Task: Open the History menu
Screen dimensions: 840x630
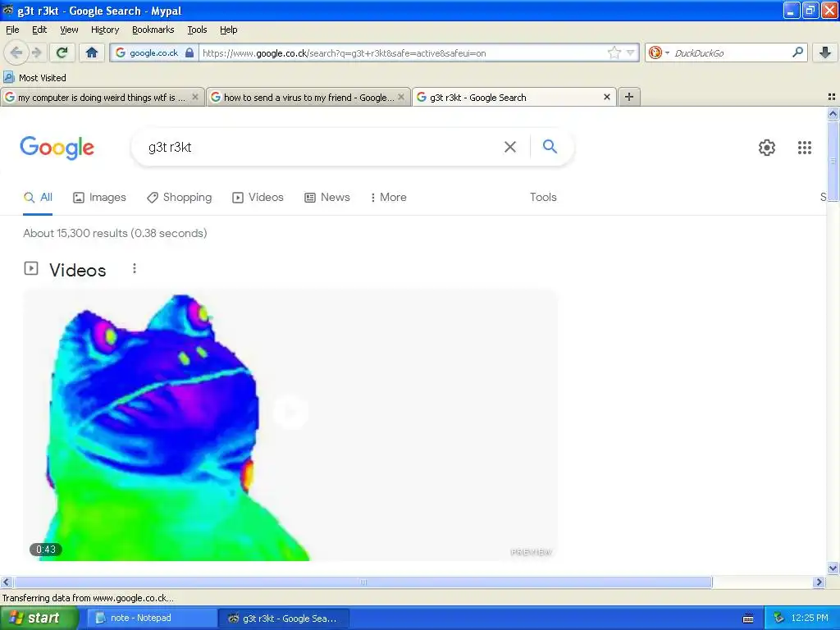Action: (x=104, y=30)
